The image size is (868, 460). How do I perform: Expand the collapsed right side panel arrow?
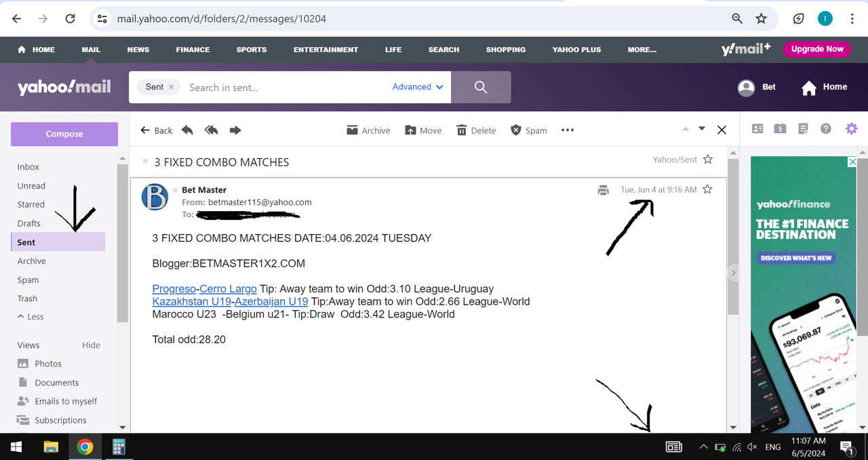pyautogui.click(x=733, y=273)
